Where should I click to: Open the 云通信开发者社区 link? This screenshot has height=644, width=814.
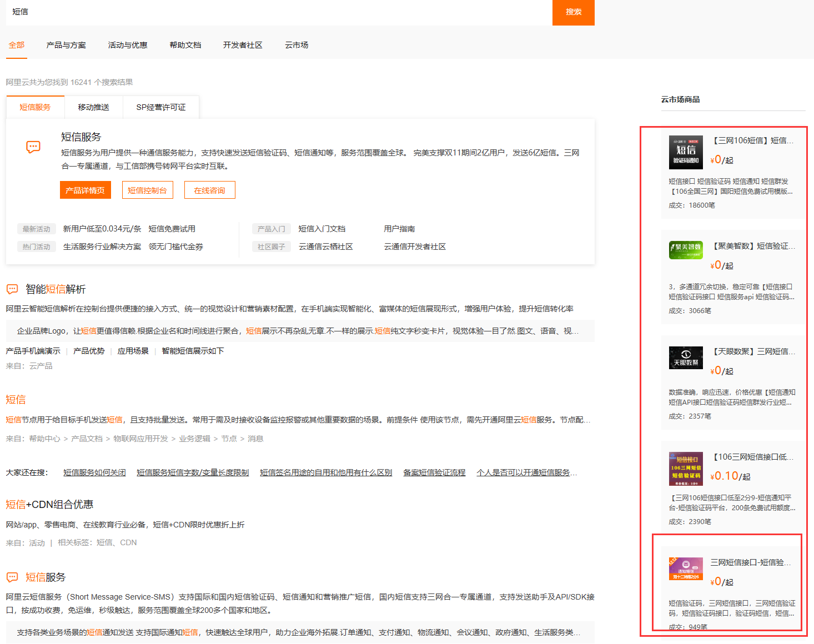tap(415, 246)
